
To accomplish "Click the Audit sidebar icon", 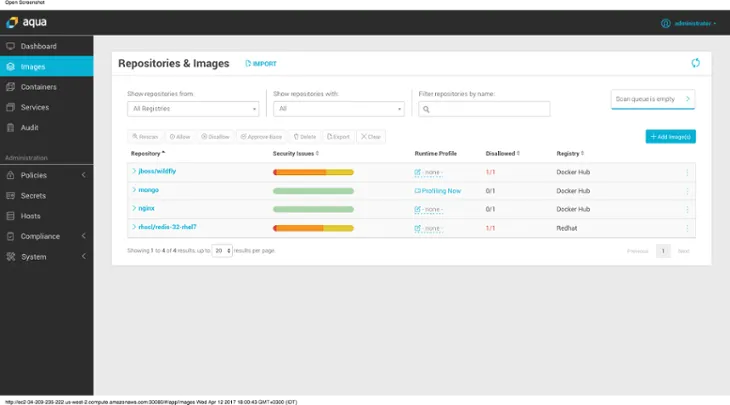I will 10,128.
